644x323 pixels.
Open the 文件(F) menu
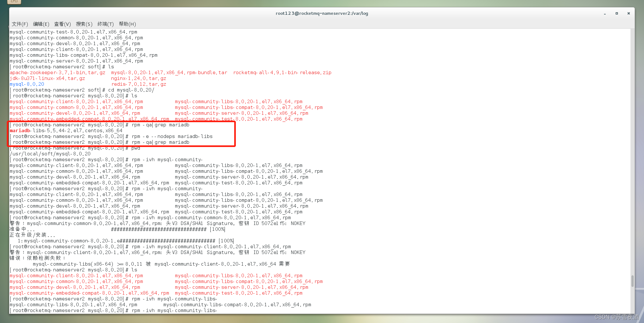(x=19, y=24)
